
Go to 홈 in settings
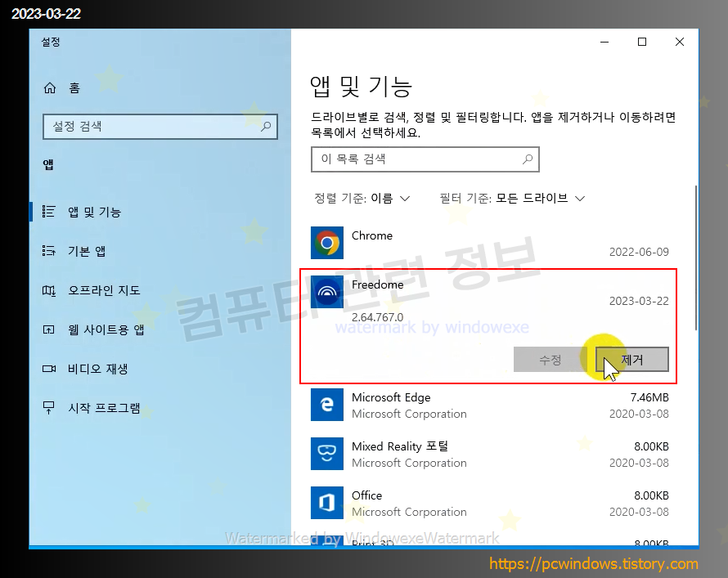pyautogui.click(x=74, y=88)
